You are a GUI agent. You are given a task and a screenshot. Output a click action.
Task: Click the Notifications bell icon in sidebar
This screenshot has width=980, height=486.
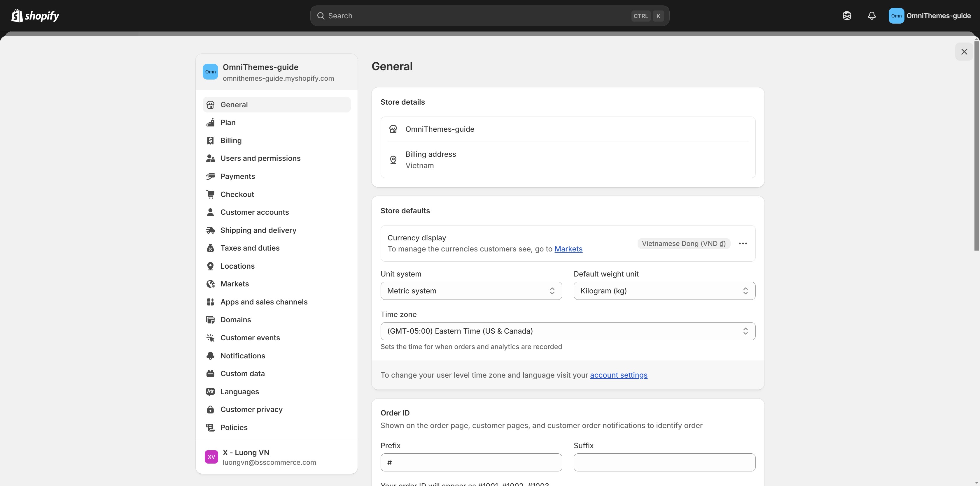coord(210,356)
